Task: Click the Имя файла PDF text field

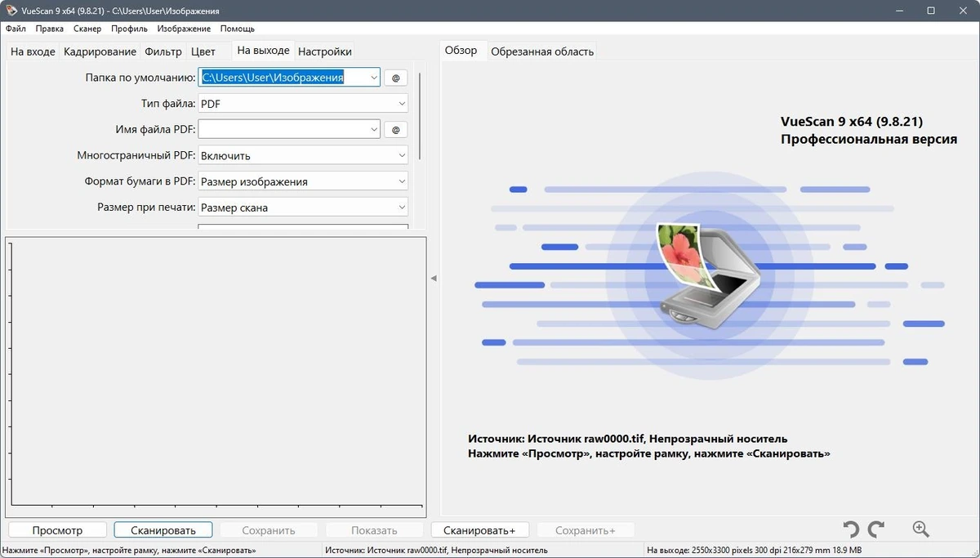Action: [283, 129]
